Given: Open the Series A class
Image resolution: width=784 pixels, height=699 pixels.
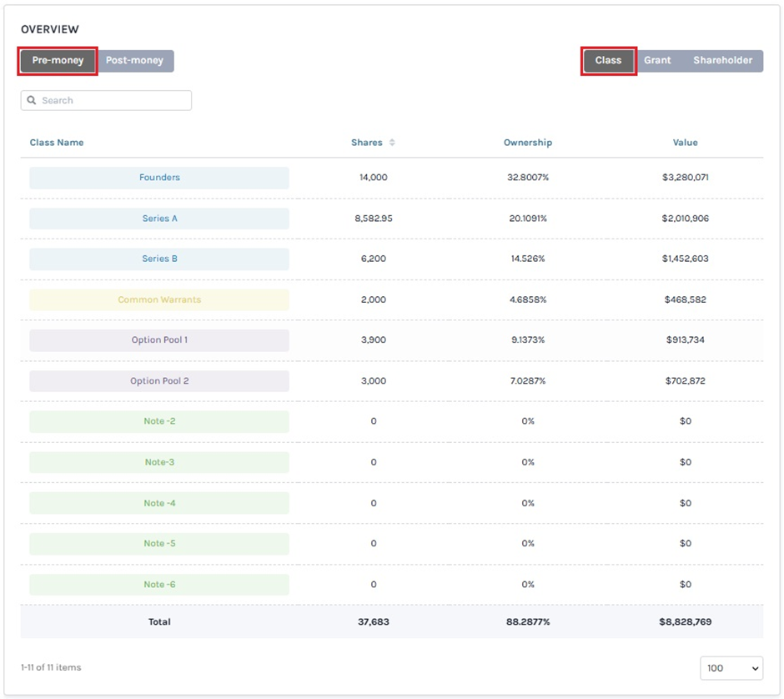Looking at the screenshot, I should point(159,219).
